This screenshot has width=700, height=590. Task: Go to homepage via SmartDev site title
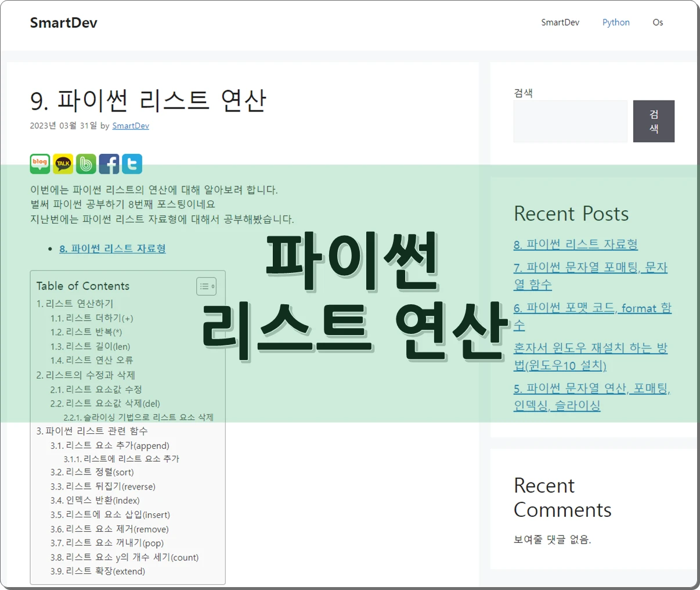(x=63, y=22)
